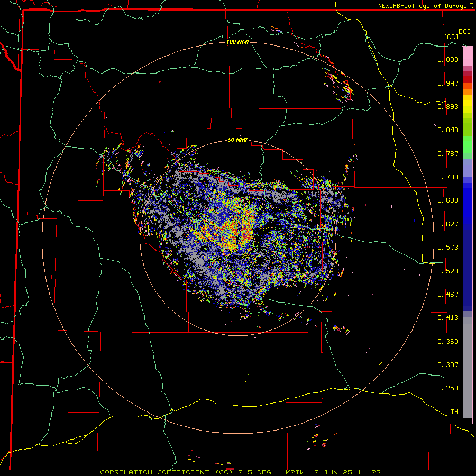Click the 0.573 legend value

coord(448,248)
